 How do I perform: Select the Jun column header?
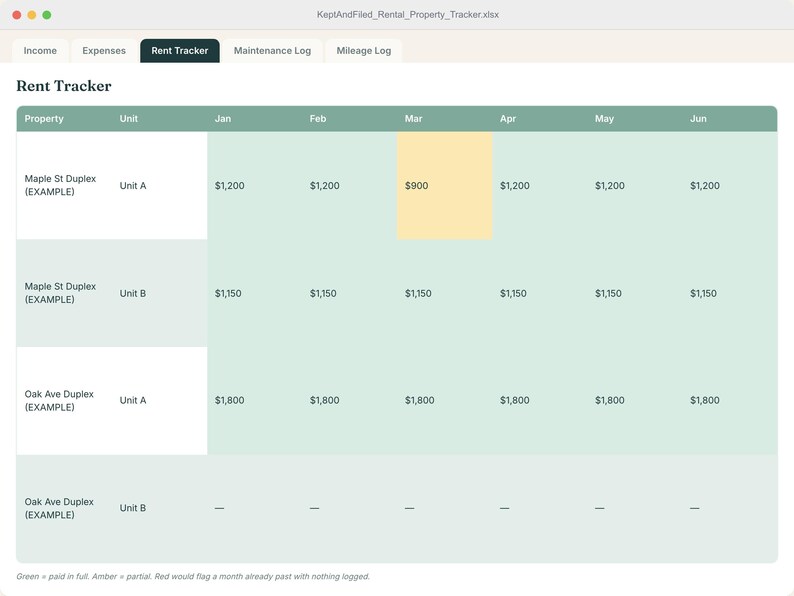point(730,118)
